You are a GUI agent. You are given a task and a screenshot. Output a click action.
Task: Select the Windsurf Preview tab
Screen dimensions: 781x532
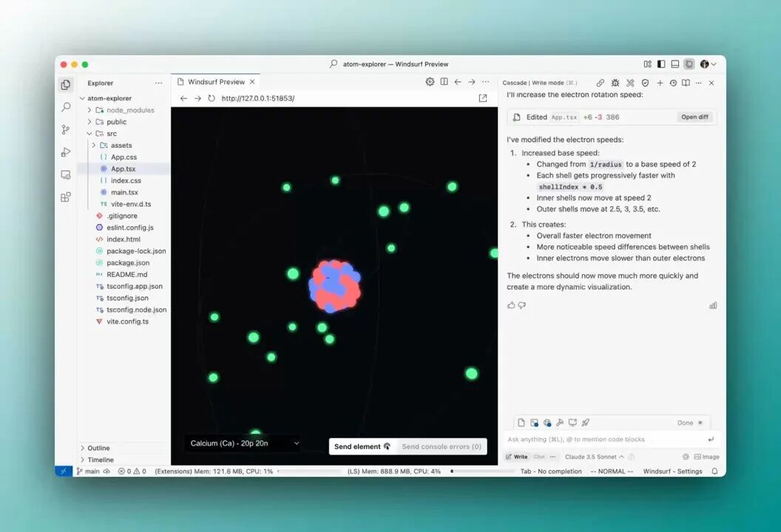point(216,81)
